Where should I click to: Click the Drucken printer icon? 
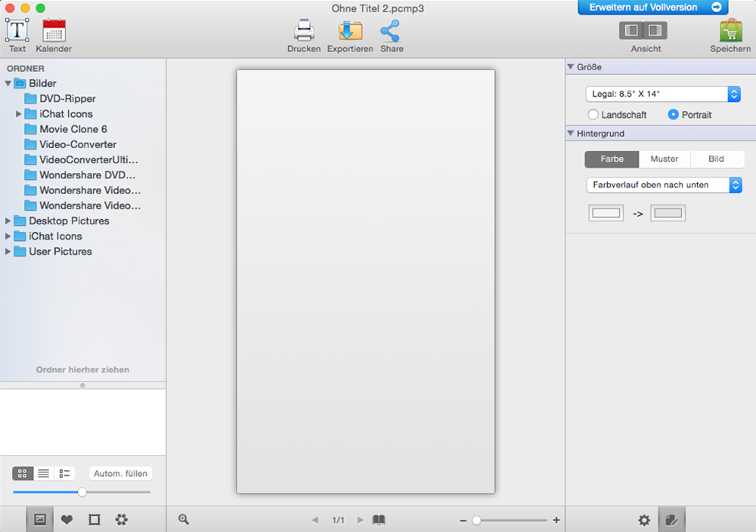click(x=303, y=31)
